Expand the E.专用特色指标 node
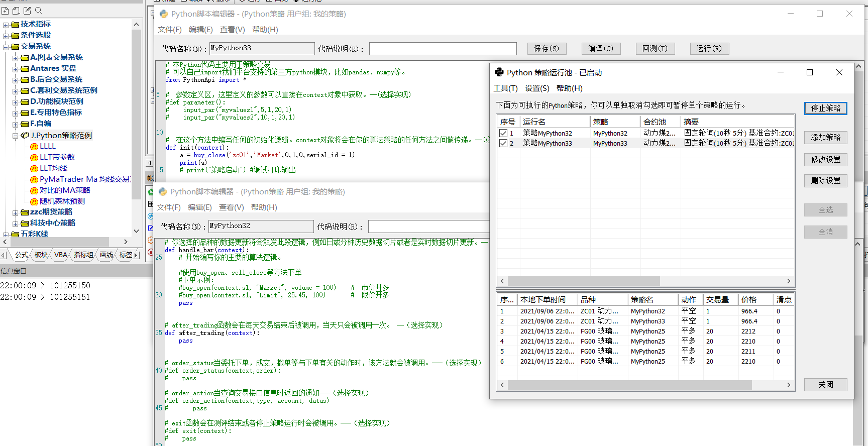Viewport: 868px width, 446px height. tap(15, 113)
